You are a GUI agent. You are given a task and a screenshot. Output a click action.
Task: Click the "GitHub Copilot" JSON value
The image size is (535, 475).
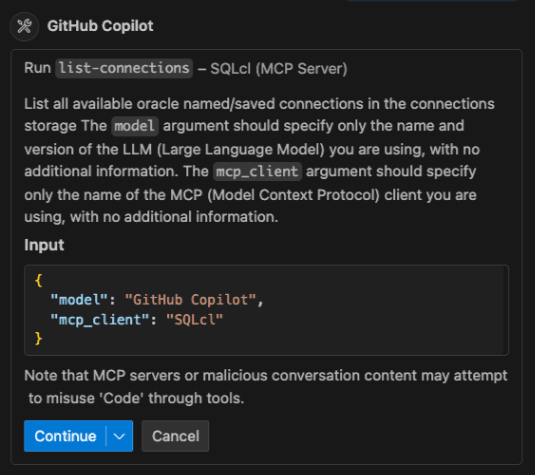click(190, 300)
